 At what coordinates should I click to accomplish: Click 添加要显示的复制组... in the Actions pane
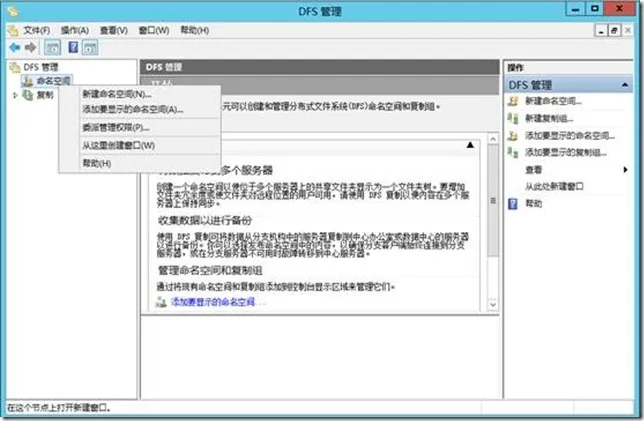(566, 152)
